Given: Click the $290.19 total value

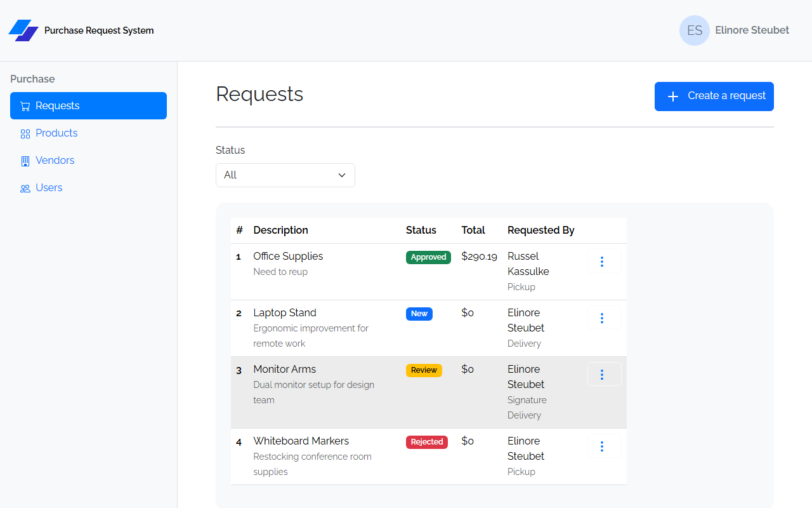Looking at the screenshot, I should 480,257.
